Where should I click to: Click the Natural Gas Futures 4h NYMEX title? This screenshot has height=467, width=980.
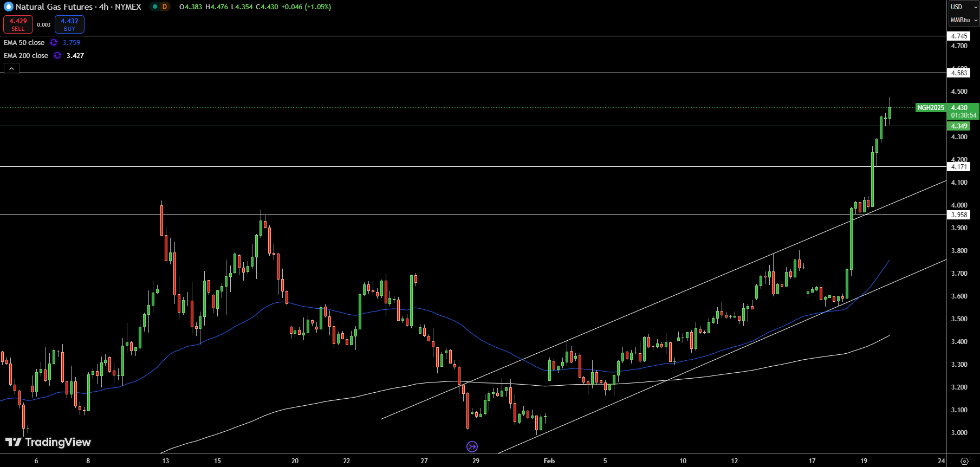pyautogui.click(x=79, y=7)
